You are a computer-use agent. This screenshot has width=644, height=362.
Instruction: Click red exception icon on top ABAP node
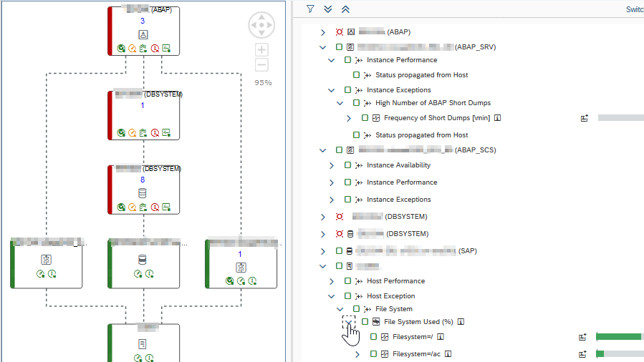(155, 49)
